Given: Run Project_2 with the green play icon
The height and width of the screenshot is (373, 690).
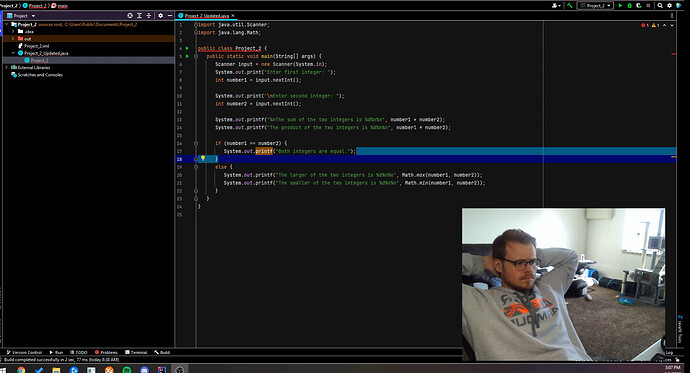Looking at the screenshot, I should point(620,6).
